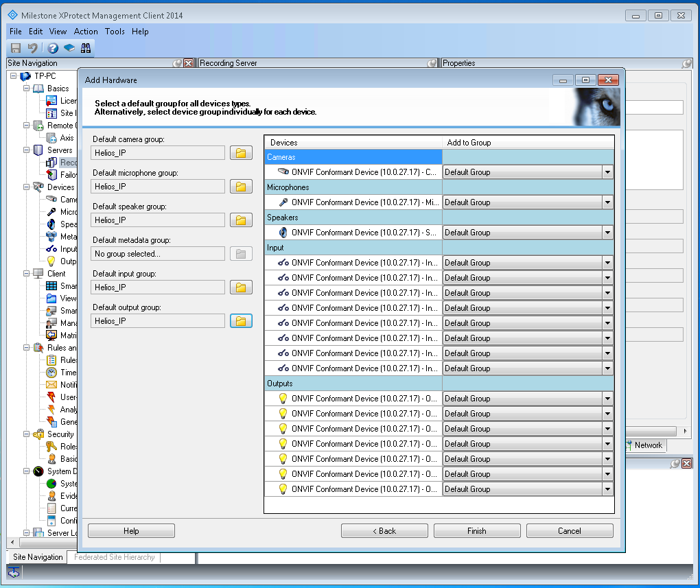Browse folder for default microphone group
Image resolution: width=700 pixels, height=588 pixels.
click(x=241, y=187)
